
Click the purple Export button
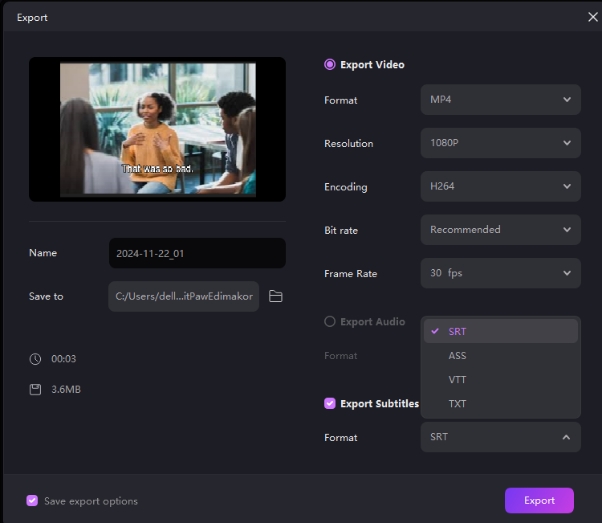click(x=539, y=500)
